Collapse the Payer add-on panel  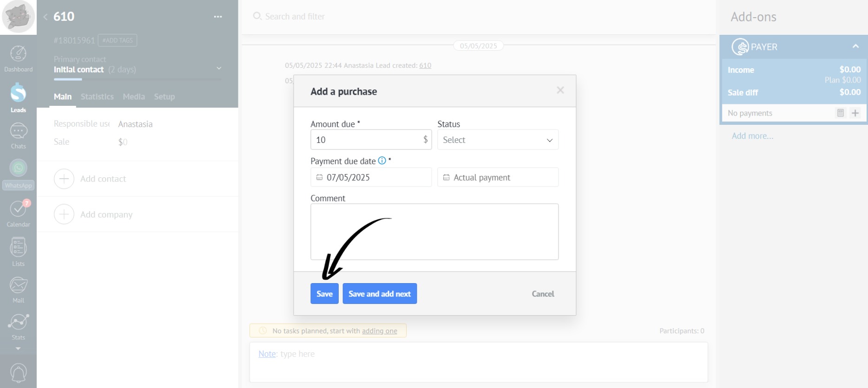point(855,46)
